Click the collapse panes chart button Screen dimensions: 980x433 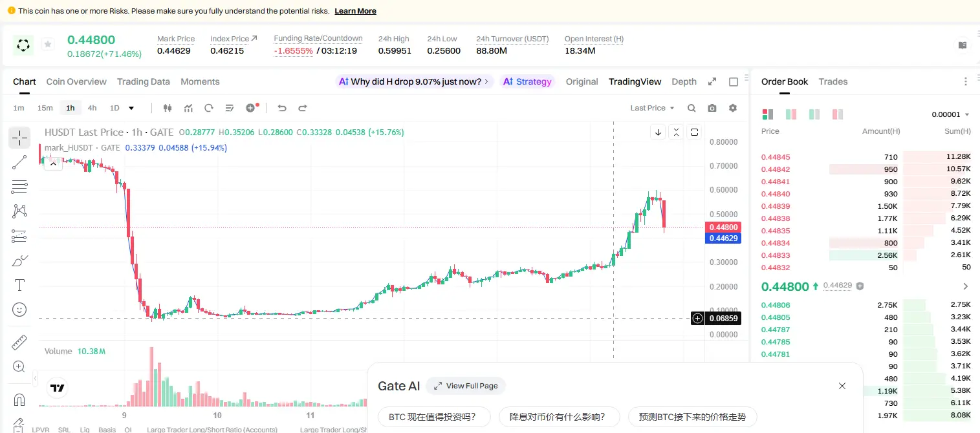click(x=676, y=132)
